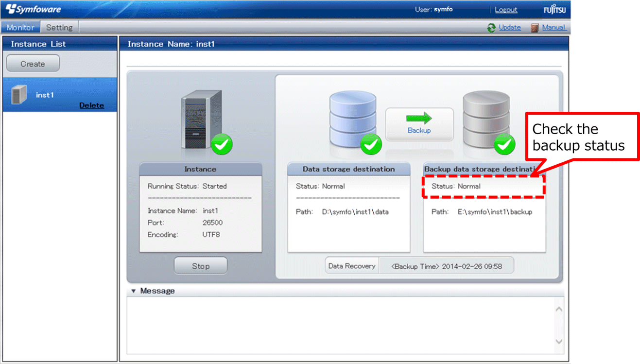Select the inst1 server icon in Instance List
Image resolution: width=640 pixels, height=364 pixels.
(x=19, y=94)
